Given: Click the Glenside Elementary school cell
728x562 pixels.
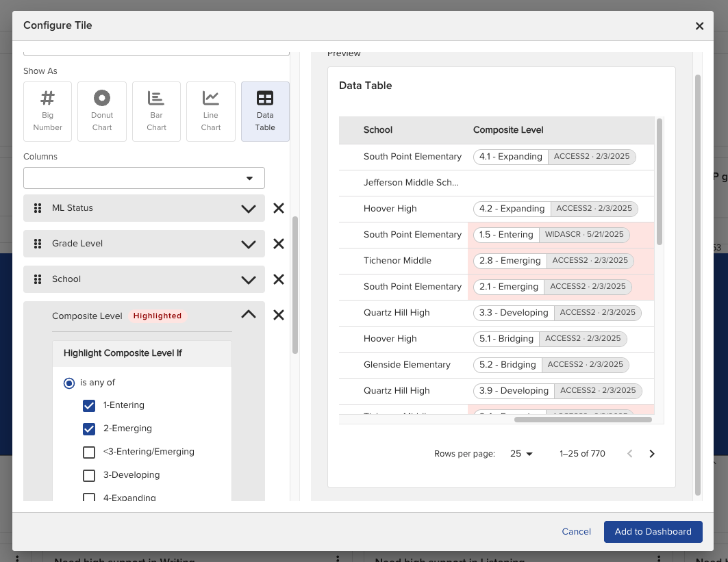Looking at the screenshot, I should [x=407, y=365].
